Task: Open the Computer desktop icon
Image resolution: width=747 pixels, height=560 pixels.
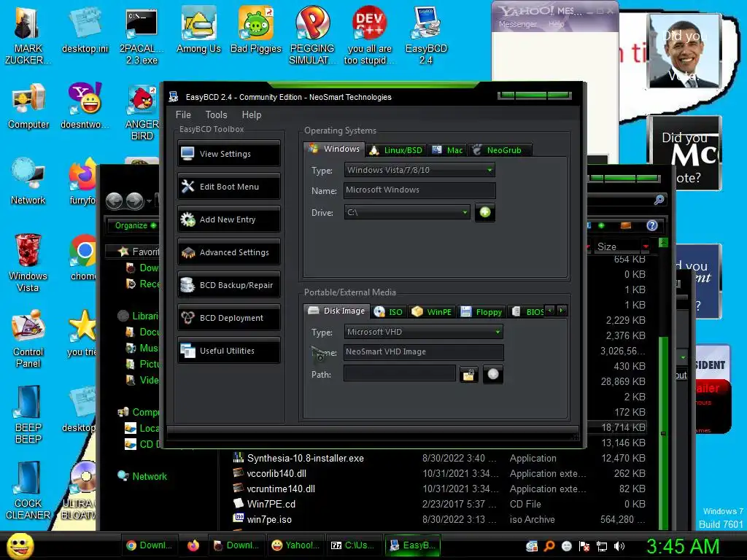Action: pos(28,106)
